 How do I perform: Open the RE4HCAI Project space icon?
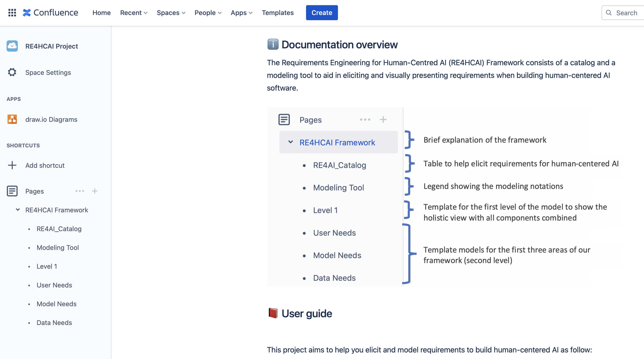(12, 46)
